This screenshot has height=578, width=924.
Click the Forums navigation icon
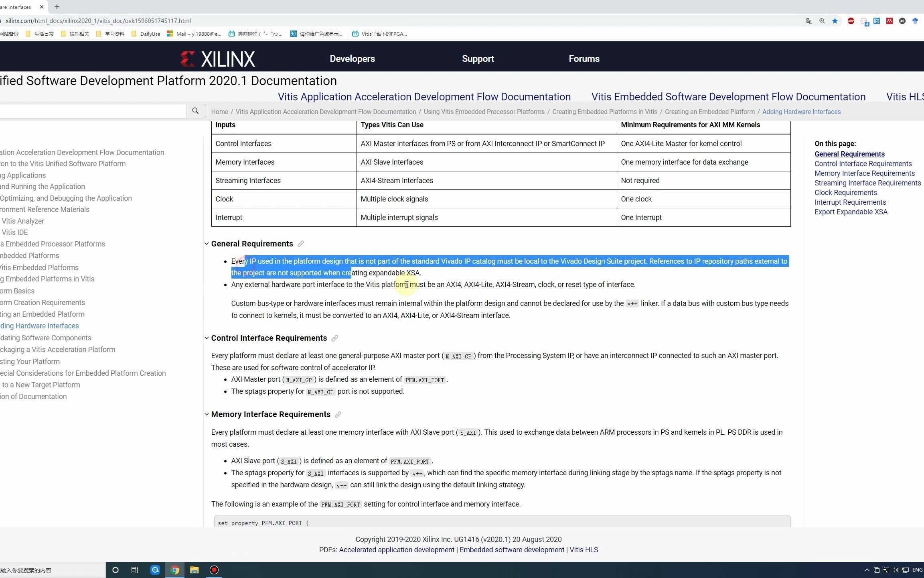(x=584, y=59)
